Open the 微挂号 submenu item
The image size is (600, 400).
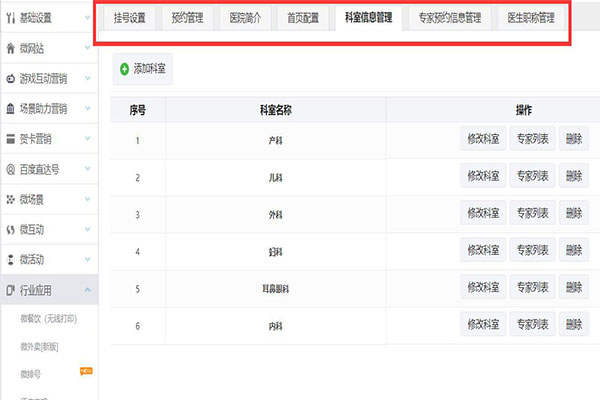(x=30, y=374)
